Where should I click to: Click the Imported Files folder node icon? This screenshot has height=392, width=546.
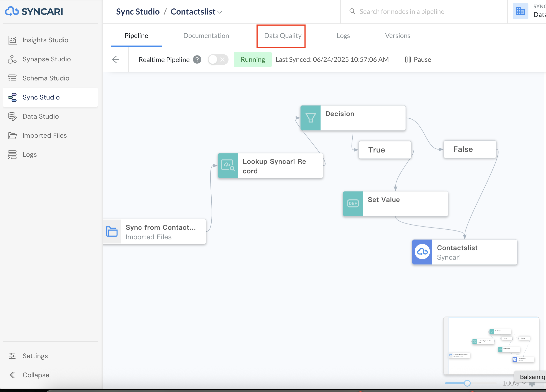[x=112, y=232]
